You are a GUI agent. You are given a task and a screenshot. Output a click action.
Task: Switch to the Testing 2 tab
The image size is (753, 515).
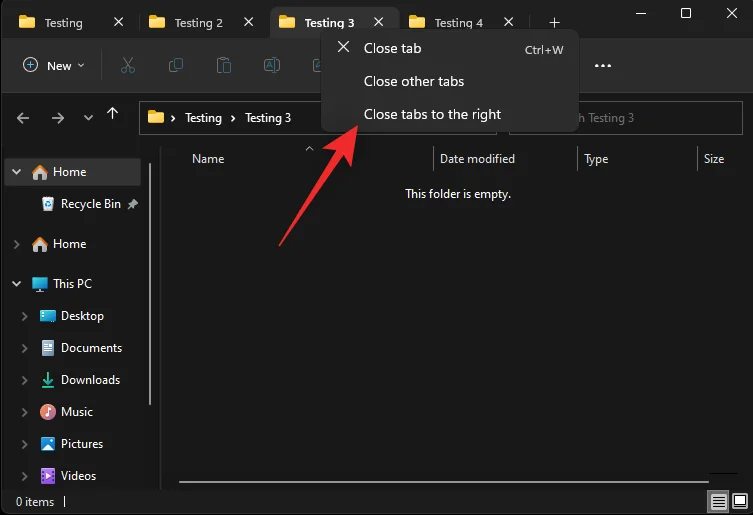[x=198, y=22]
